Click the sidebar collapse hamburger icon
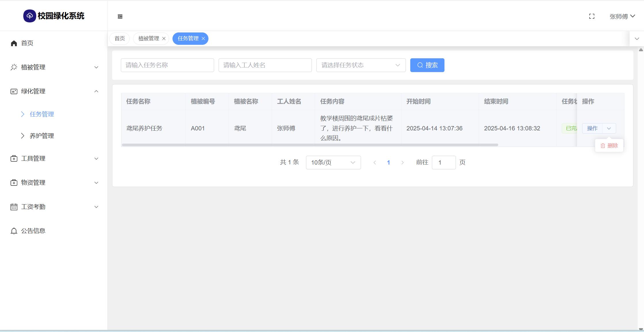 point(120,17)
